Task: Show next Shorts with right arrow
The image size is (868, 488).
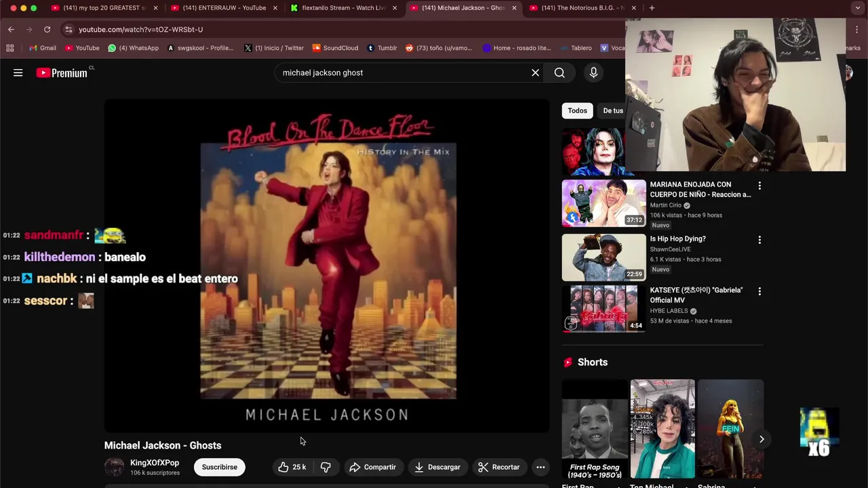Action: pyautogui.click(x=762, y=439)
